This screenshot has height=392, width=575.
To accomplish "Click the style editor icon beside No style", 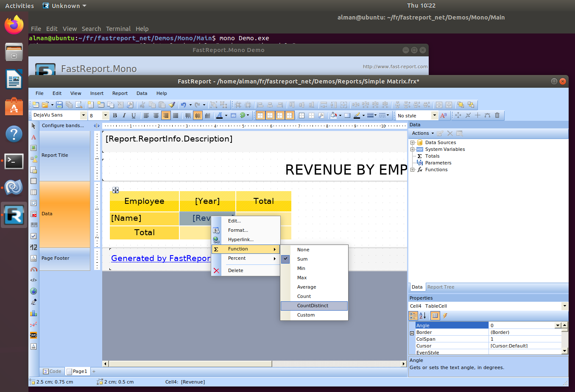I will [x=444, y=115].
